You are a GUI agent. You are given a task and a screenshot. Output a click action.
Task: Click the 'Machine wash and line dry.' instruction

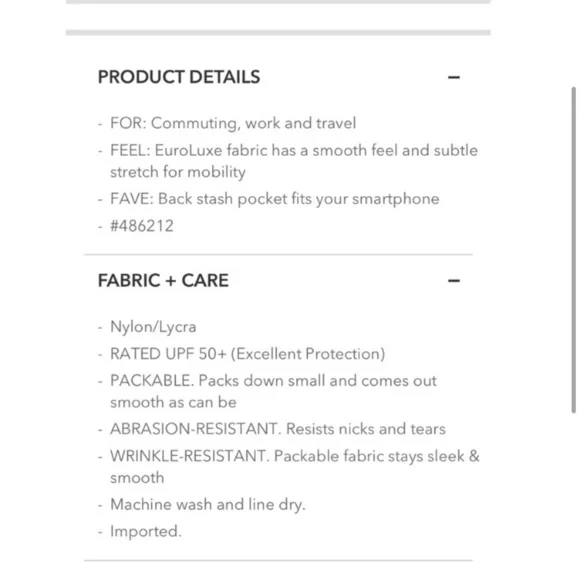pos(208,505)
